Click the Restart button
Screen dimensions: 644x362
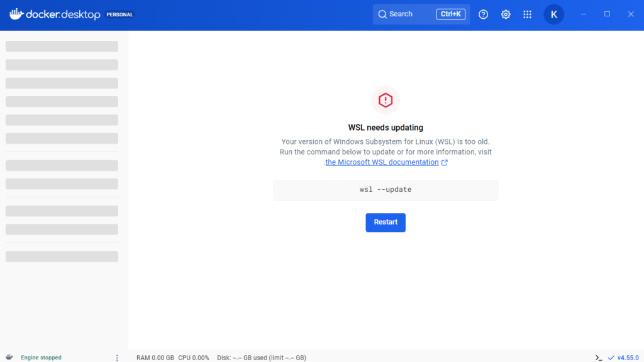coord(386,222)
